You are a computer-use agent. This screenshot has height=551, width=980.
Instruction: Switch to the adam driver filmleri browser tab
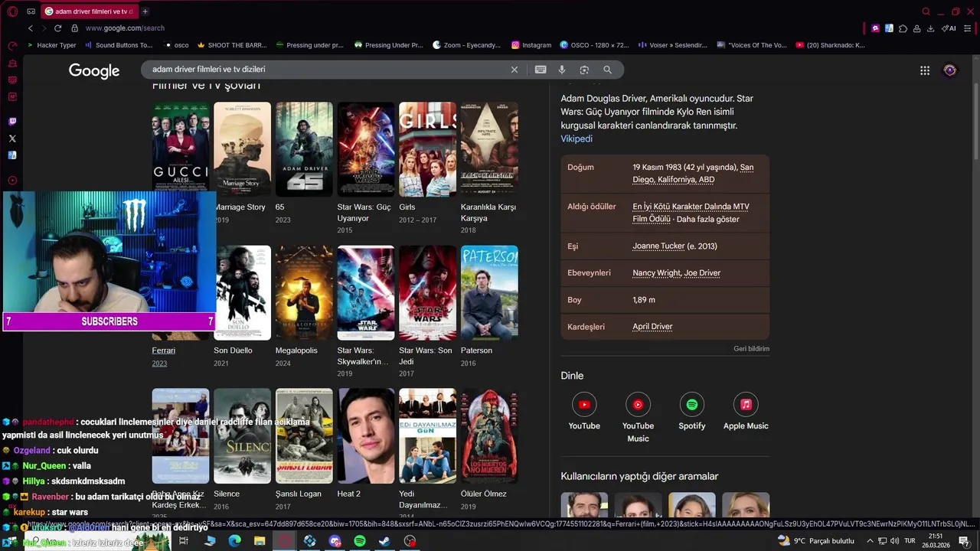(x=88, y=11)
